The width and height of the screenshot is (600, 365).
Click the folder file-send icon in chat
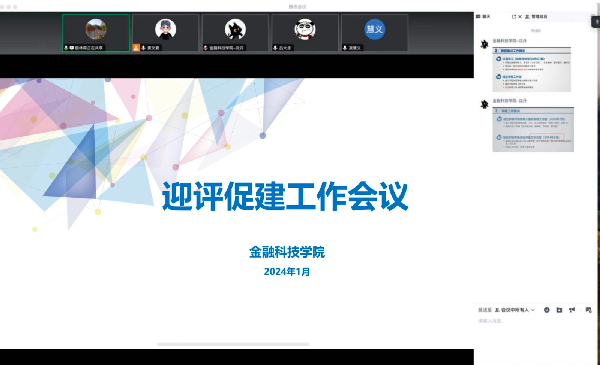pyautogui.click(x=559, y=310)
